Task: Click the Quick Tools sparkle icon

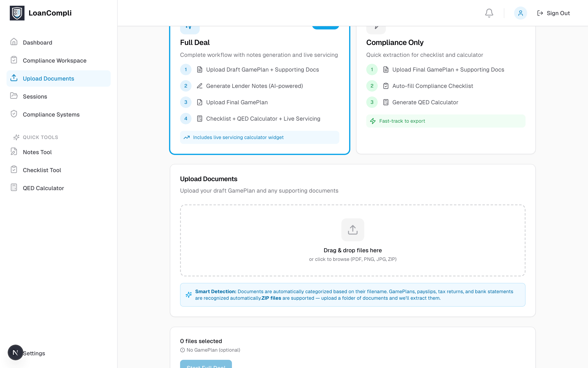Action: coord(16,137)
